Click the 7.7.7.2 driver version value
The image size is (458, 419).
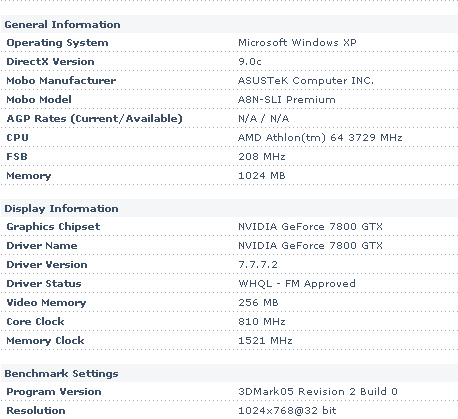click(x=258, y=265)
